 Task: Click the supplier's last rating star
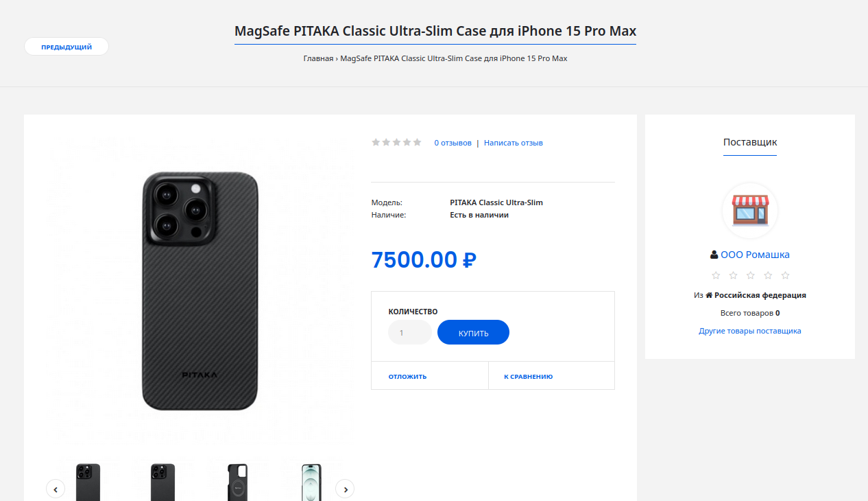(785, 275)
